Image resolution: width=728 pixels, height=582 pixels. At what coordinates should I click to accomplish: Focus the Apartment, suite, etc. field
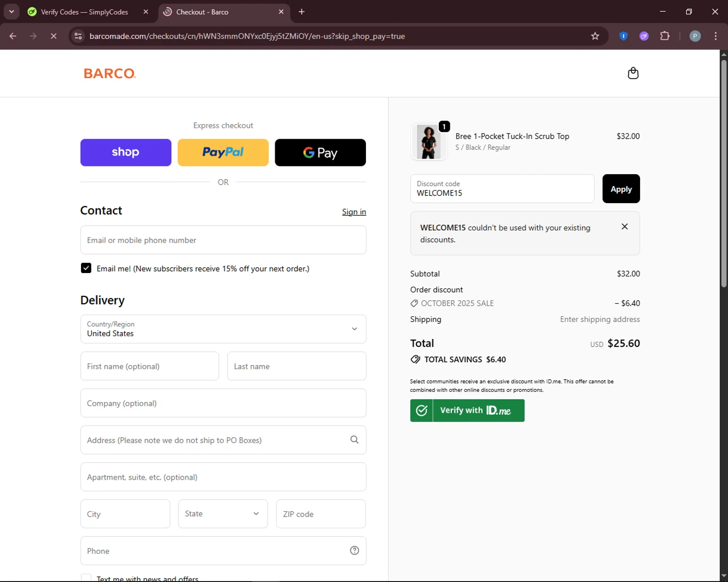coord(223,477)
